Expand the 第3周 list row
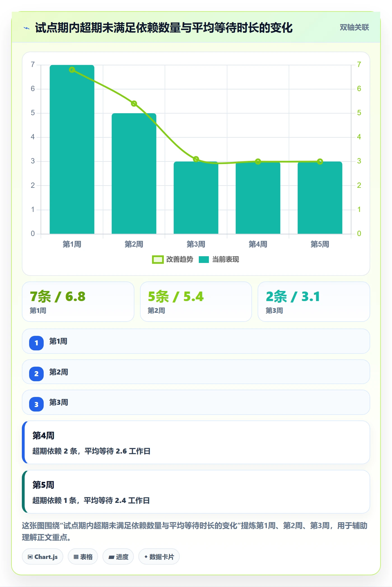Image resolution: width=392 pixels, height=587 pixels. [x=196, y=403]
